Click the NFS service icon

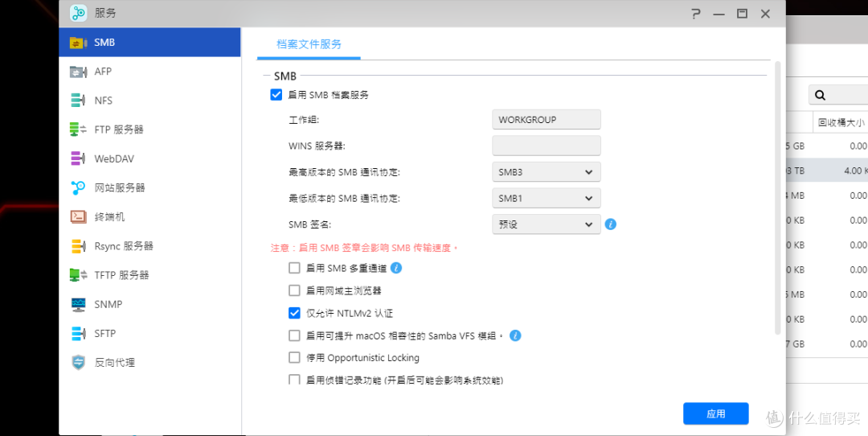coord(78,101)
